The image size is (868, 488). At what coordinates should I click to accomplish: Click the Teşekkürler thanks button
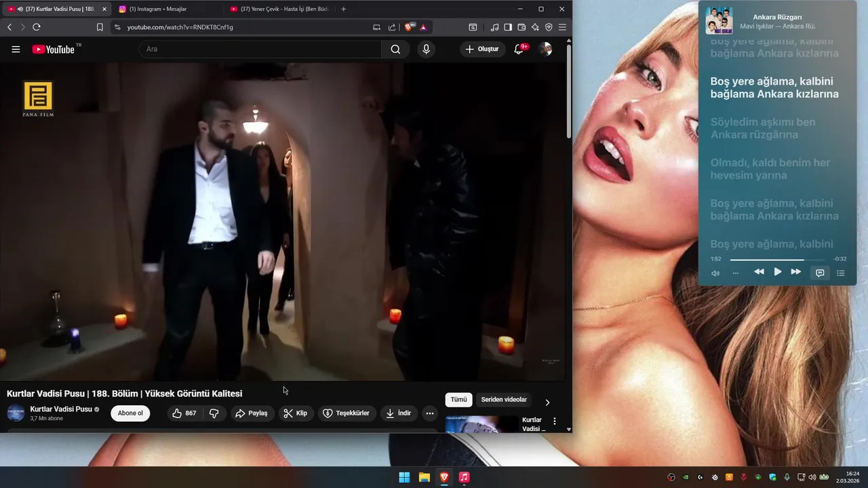tap(347, 413)
